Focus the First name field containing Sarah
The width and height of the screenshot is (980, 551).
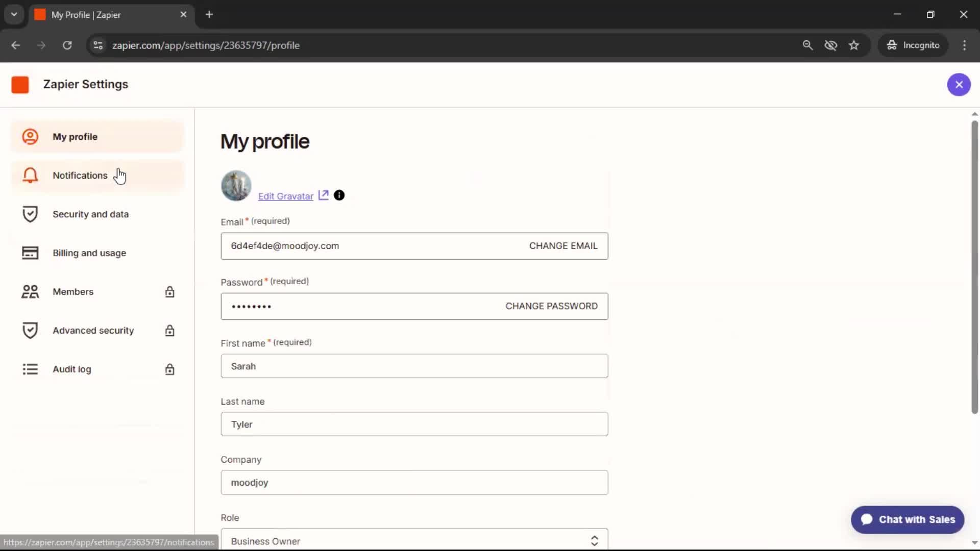click(x=414, y=366)
